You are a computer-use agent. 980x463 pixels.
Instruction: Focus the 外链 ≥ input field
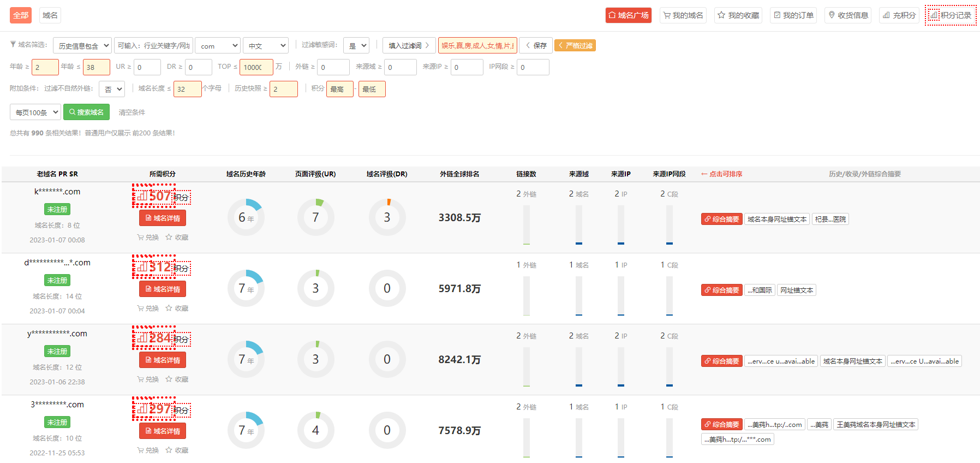click(333, 67)
